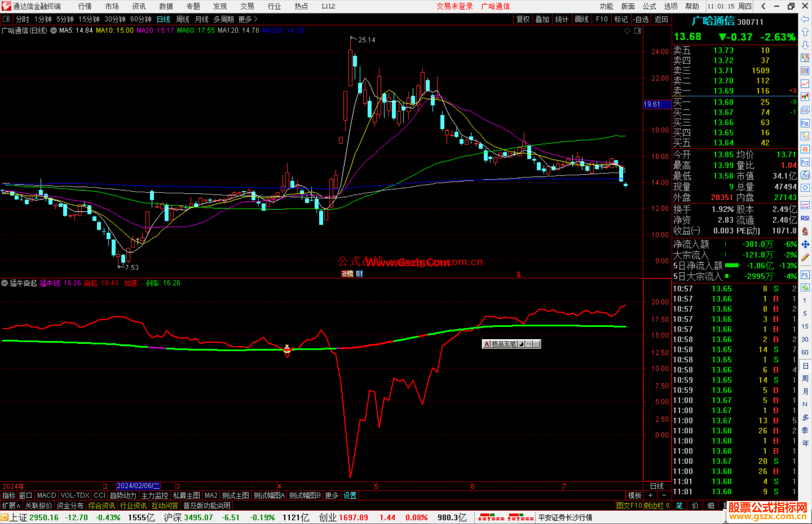The height and width of the screenshot is (524, 812).
Task: Click the pencil drawing tool icon
Action: [805, 258]
